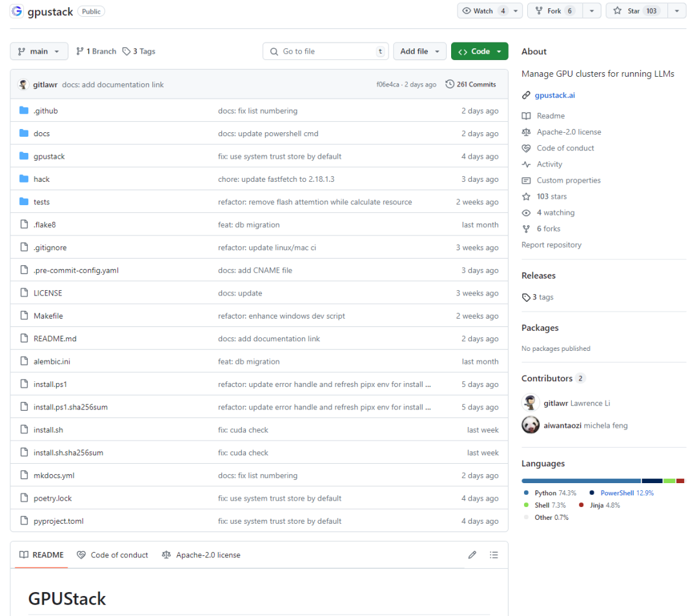Fork the repository with Fork button

pyautogui.click(x=555, y=11)
